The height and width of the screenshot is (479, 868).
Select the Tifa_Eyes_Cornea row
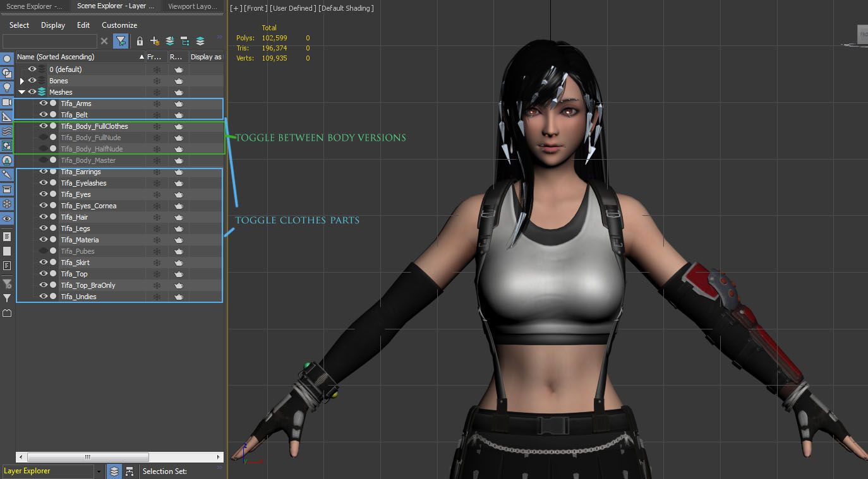[x=119, y=206]
